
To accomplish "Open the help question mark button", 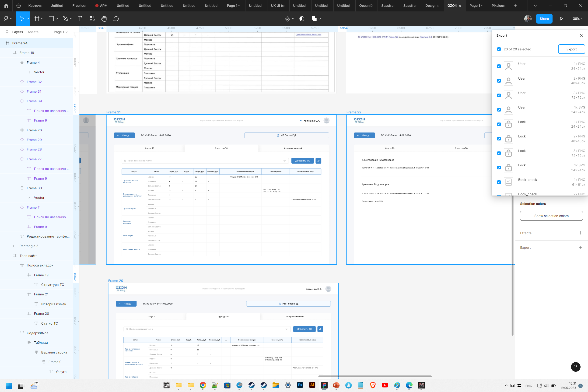I will click(x=575, y=367).
